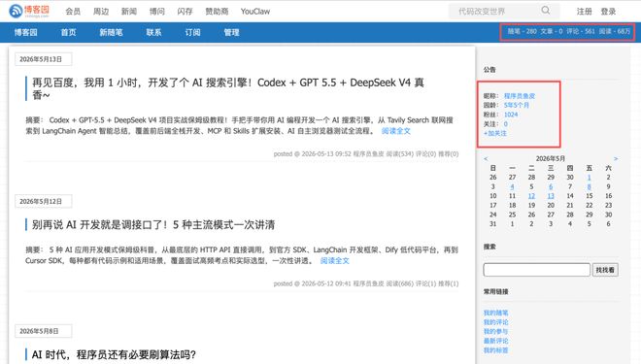
Task: Click 评论(0) in first post footer
Action: click(425, 154)
